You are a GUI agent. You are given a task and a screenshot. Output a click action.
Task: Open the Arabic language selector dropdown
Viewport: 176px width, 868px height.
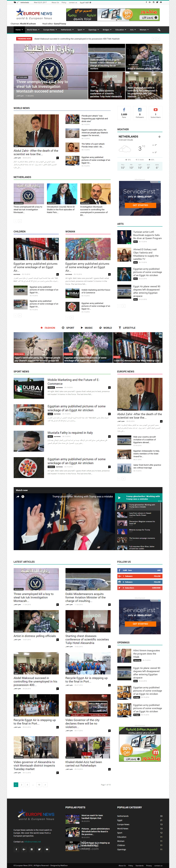coord(85,2)
